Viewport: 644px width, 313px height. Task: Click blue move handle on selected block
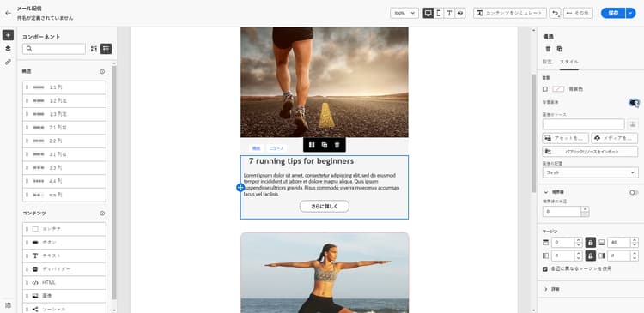pos(240,188)
